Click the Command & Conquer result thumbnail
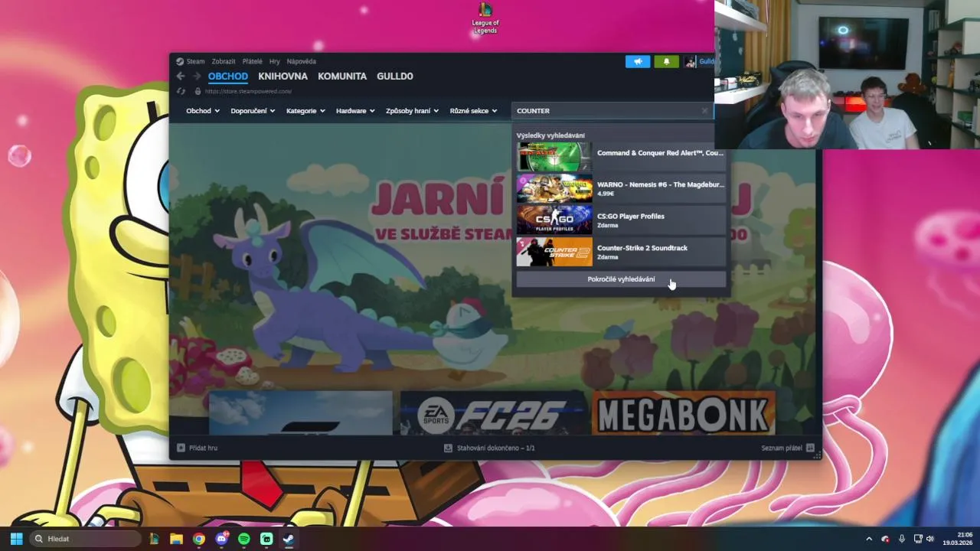Screen dimensions: 980x551 [x=554, y=156]
